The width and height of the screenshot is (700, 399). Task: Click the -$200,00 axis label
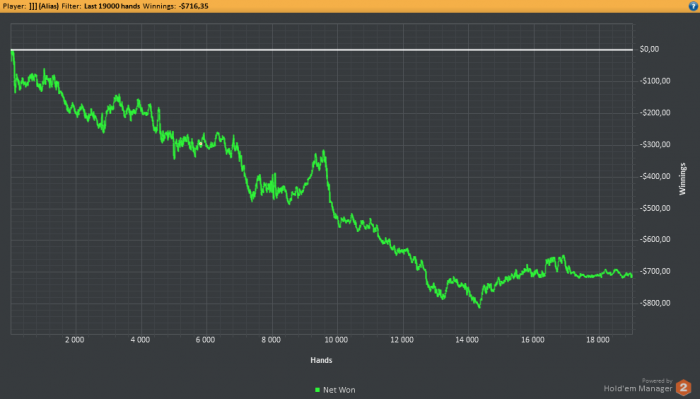[x=655, y=112]
